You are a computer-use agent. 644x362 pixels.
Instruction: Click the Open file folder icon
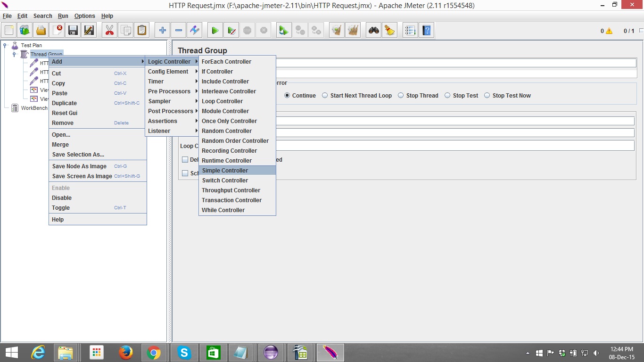(x=41, y=31)
